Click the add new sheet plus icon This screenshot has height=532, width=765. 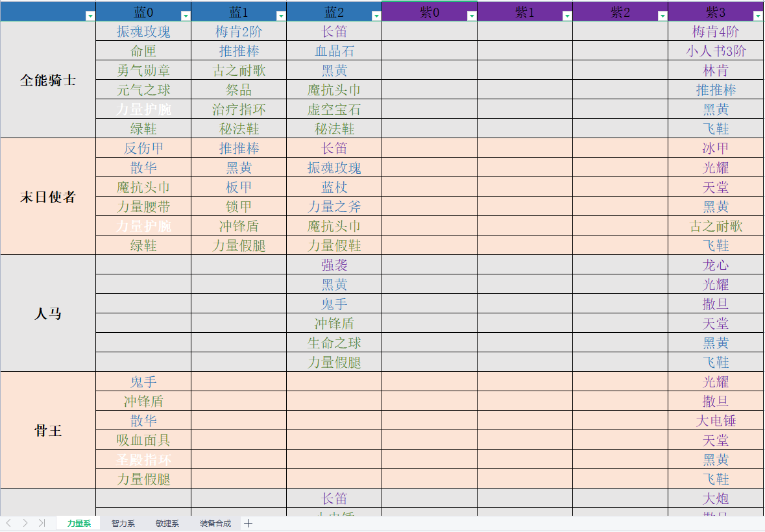[x=248, y=523]
